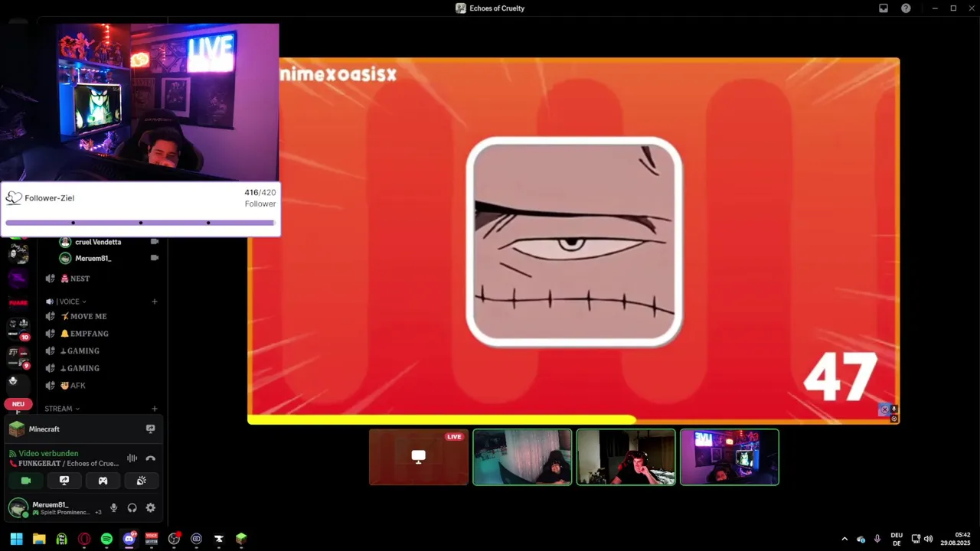This screenshot has height=551, width=980.
Task: Deafen with the headphones icon
Action: [132, 507]
